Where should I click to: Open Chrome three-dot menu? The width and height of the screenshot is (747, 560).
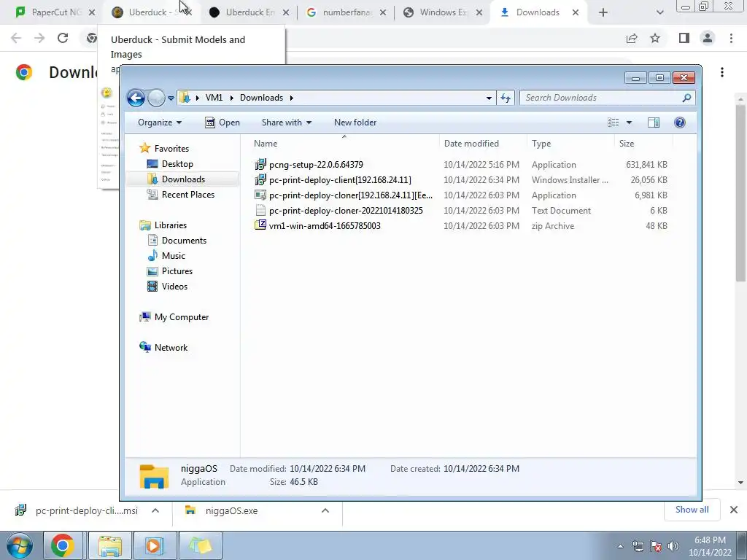[731, 38]
